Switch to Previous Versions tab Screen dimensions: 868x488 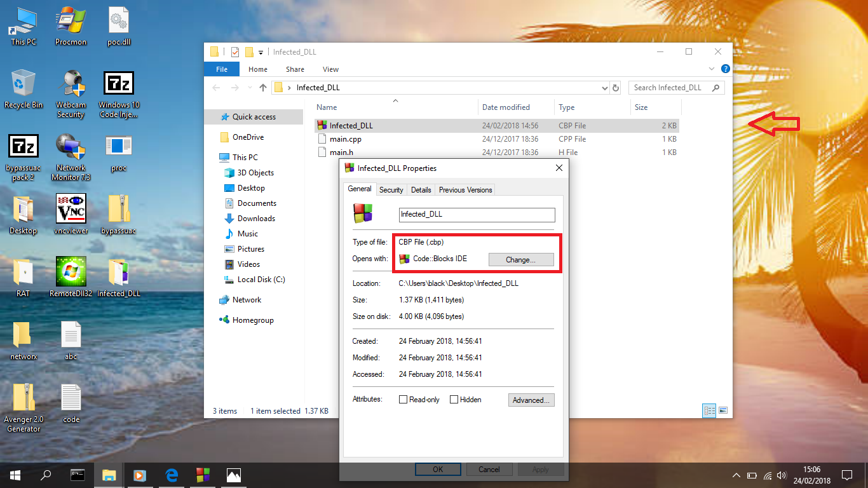coord(465,190)
